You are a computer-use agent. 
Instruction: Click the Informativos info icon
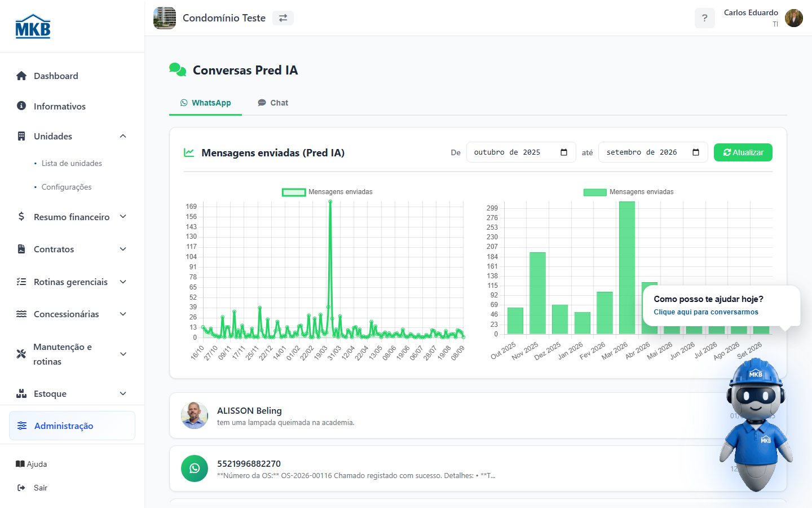coord(21,106)
